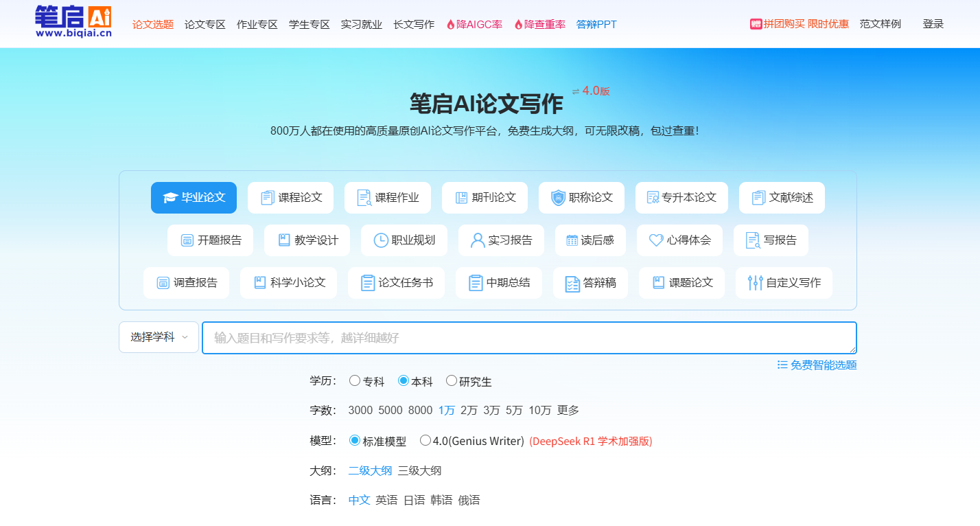Pick the 答辩稿 checklist icon

[x=572, y=284]
